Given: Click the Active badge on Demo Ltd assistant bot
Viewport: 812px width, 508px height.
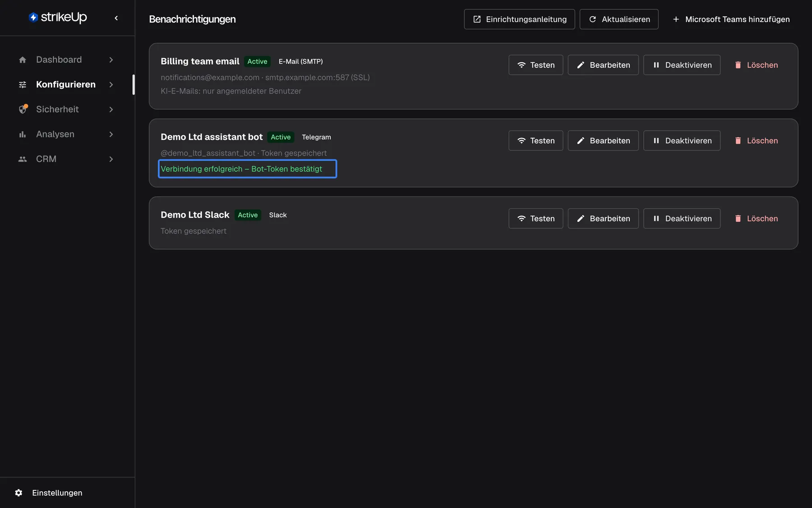Looking at the screenshot, I should coord(281,137).
